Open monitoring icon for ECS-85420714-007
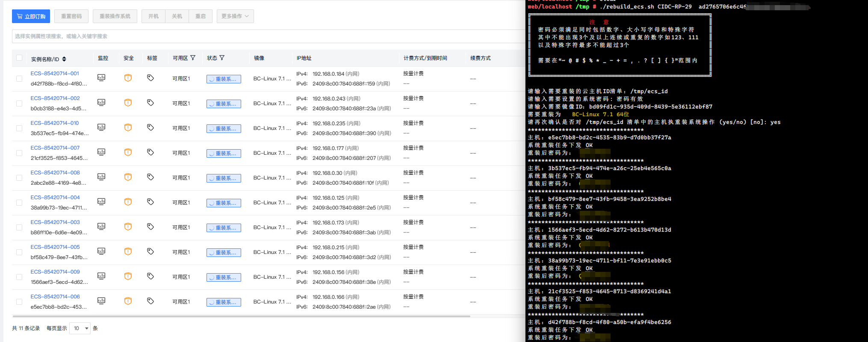This screenshot has height=342, width=868. point(101,152)
